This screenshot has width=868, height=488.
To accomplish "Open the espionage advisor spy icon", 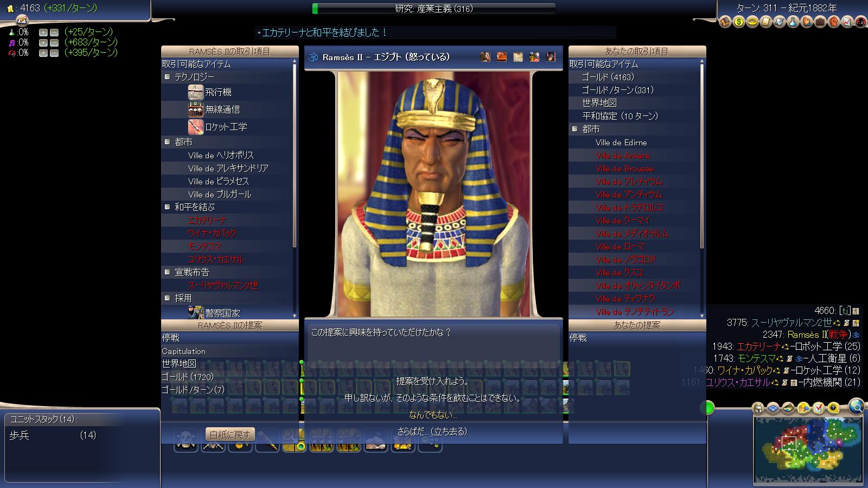I will tap(861, 22).
